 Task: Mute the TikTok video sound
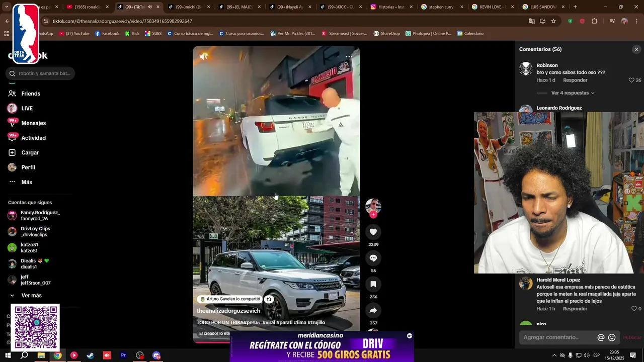(x=204, y=56)
